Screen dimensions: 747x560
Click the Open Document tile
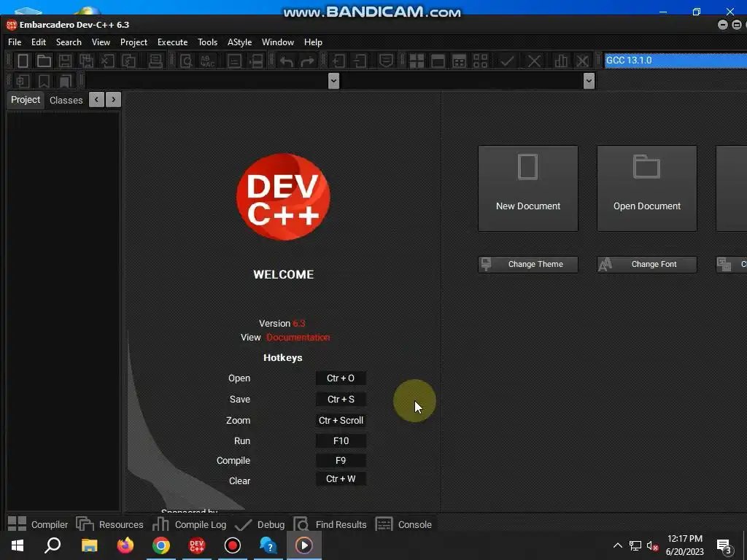click(647, 189)
